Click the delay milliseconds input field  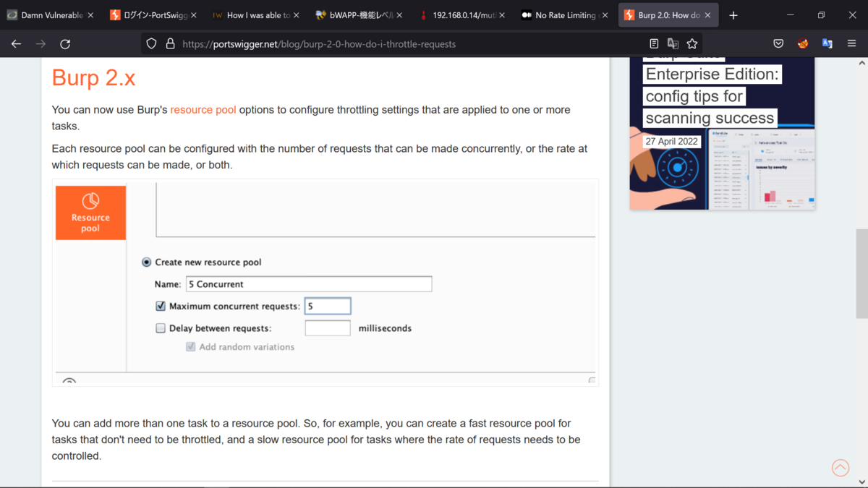tap(328, 328)
